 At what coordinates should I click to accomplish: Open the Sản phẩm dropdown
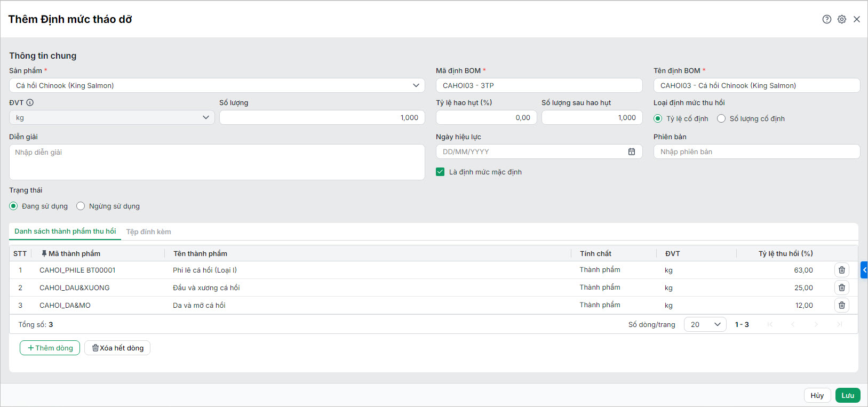click(217, 85)
